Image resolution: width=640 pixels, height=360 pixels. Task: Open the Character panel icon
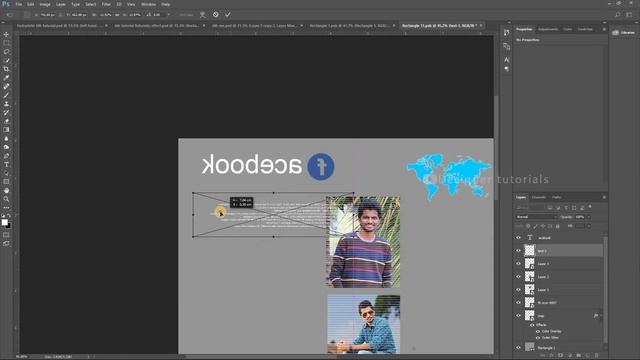[507, 60]
